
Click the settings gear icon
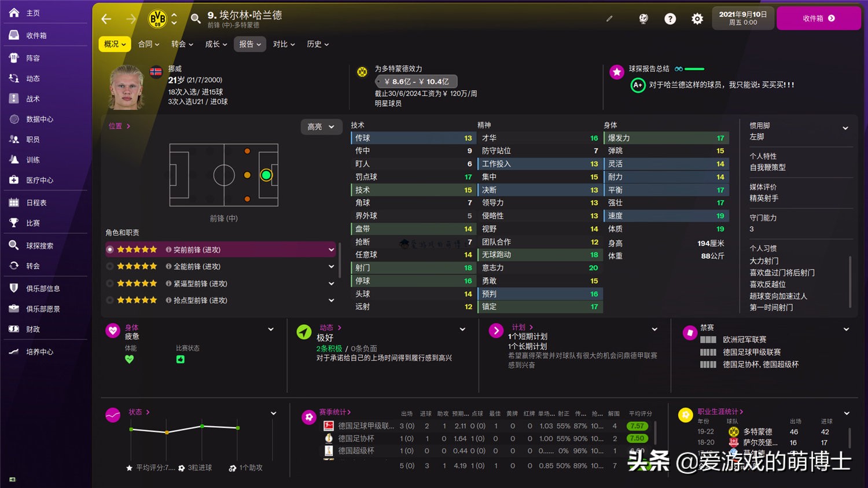[697, 19]
